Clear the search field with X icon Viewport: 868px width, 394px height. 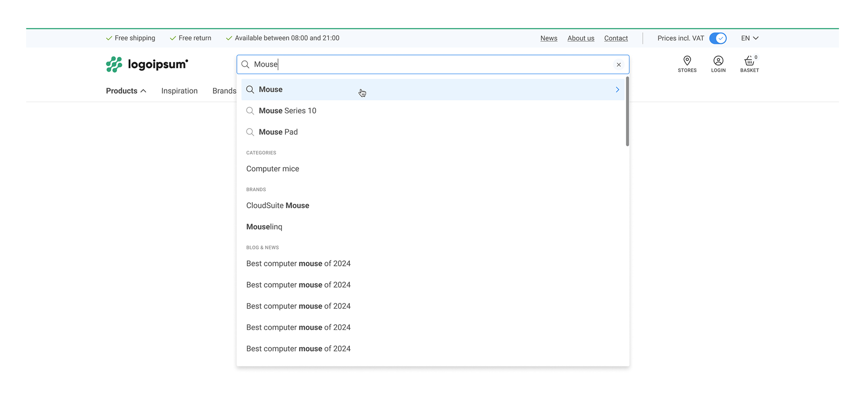pyautogui.click(x=618, y=65)
